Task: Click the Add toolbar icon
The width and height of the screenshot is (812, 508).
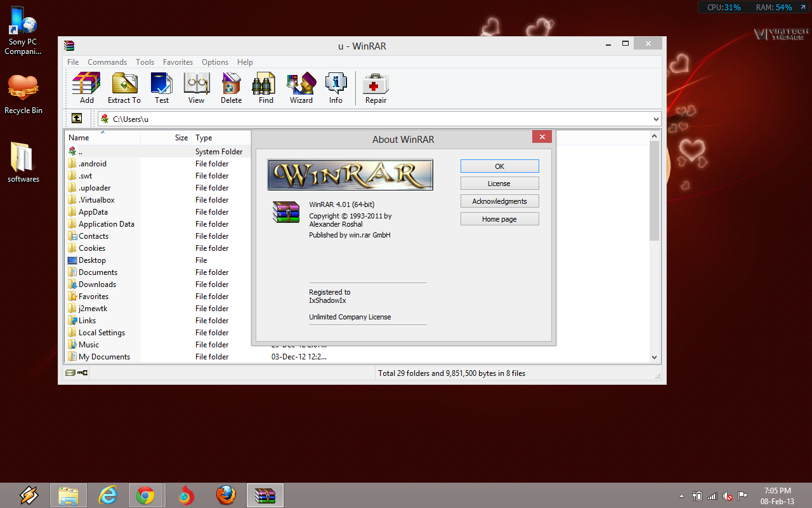Action: click(x=87, y=88)
